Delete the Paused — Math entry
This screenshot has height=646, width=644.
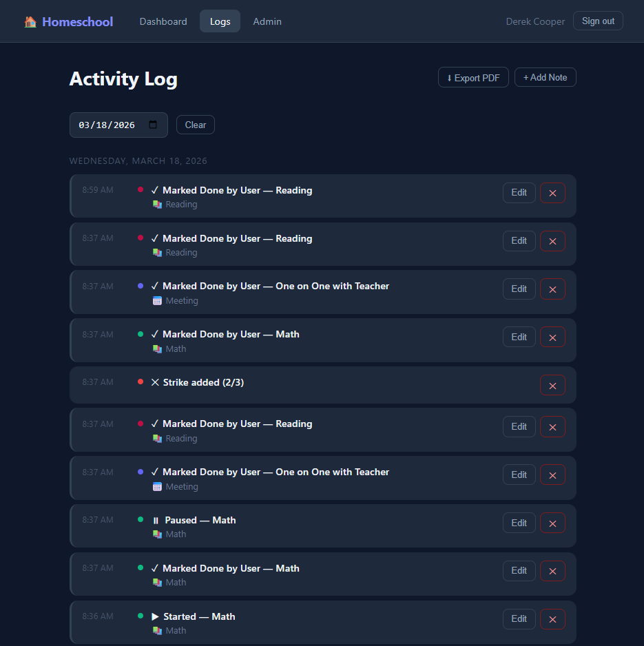(552, 523)
